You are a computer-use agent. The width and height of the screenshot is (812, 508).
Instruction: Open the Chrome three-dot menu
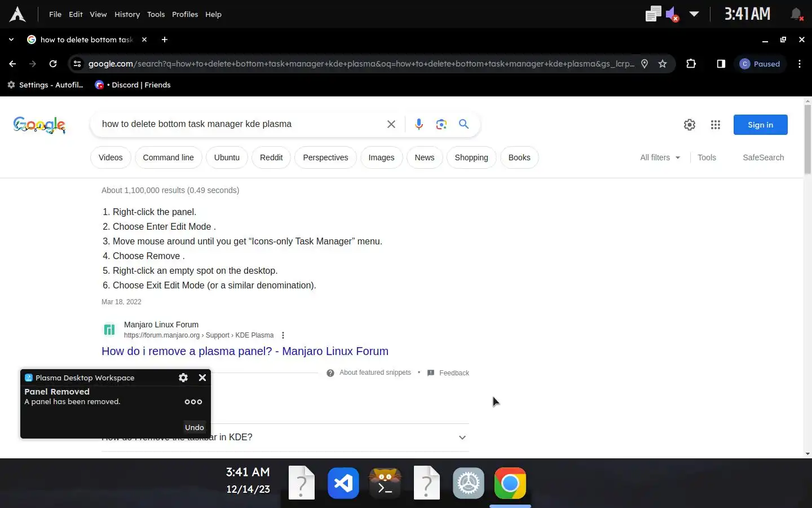click(800, 64)
